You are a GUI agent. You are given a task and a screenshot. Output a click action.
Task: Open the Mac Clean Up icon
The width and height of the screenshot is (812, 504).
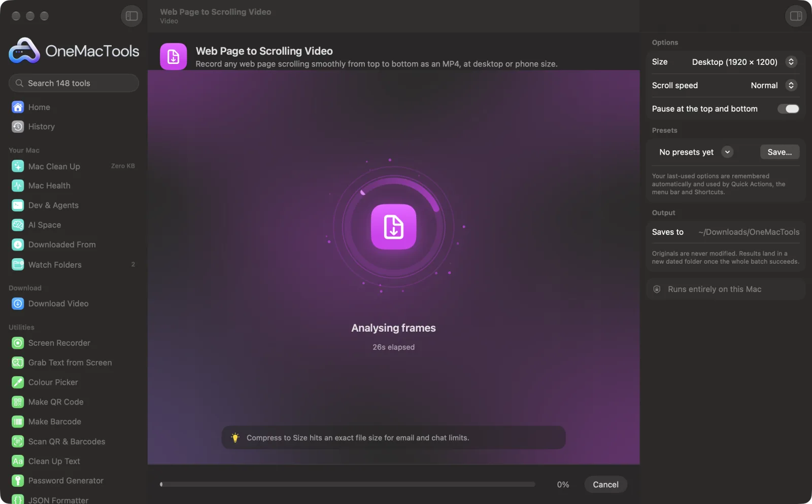tap(18, 166)
